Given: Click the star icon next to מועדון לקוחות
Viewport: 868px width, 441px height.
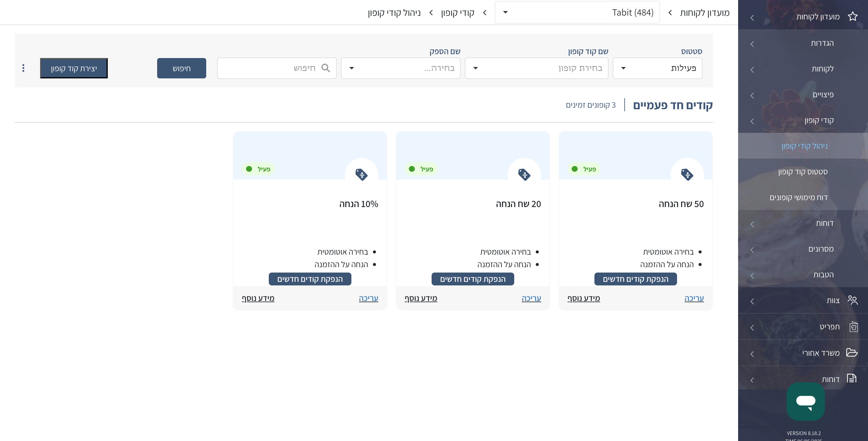Looking at the screenshot, I should (852, 16).
